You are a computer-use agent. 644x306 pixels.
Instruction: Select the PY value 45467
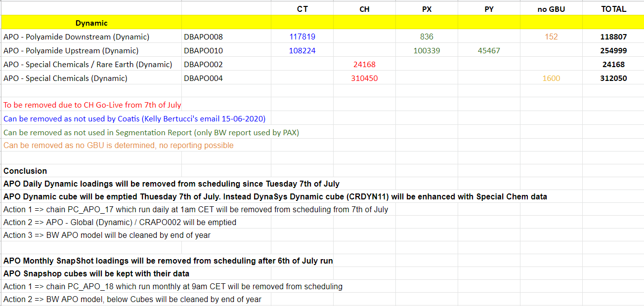pos(488,50)
